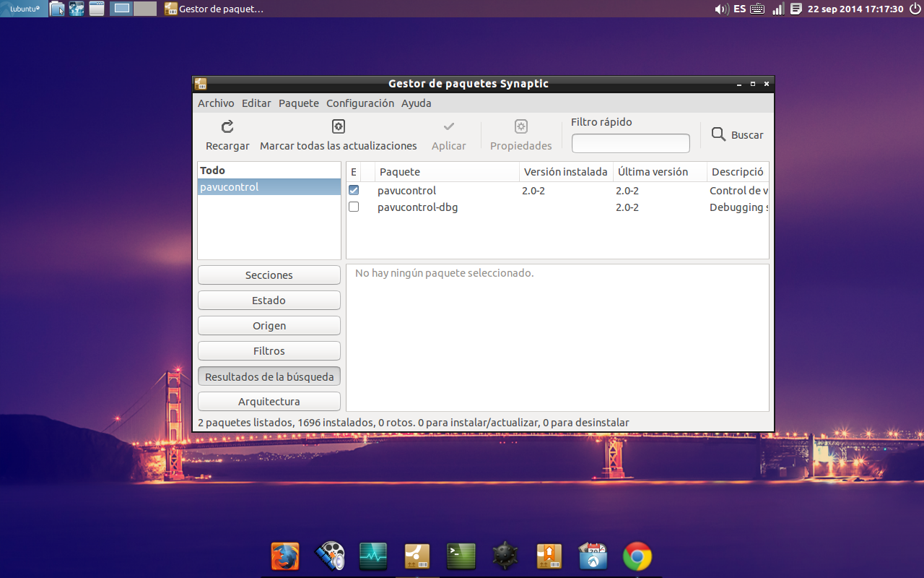924x578 pixels.
Task: Click the keyboard layout indicator ES
Action: coord(738,9)
